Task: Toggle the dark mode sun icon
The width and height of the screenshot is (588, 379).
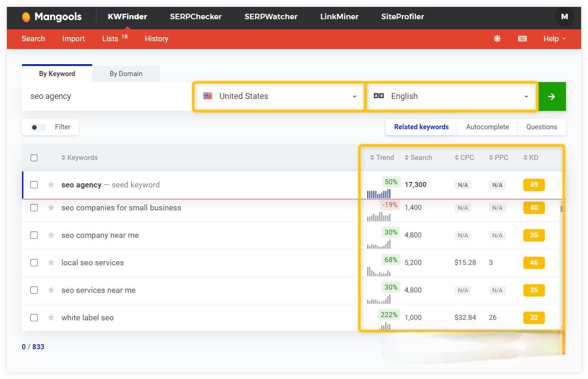Action: [x=497, y=39]
